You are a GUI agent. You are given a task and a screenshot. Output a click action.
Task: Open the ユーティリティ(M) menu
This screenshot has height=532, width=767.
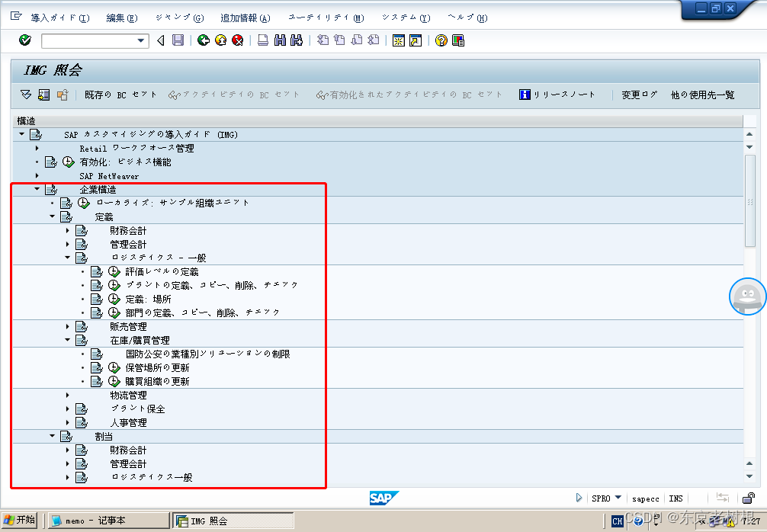point(326,18)
